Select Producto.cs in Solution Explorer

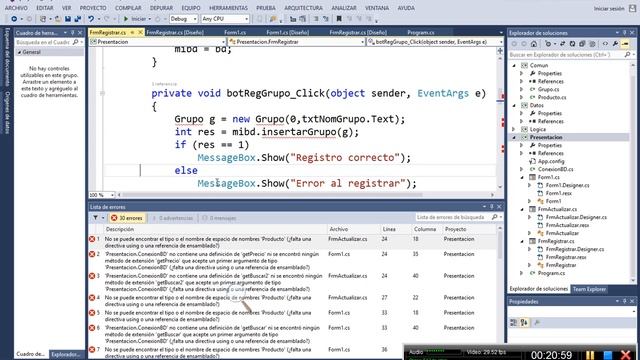tap(551, 98)
